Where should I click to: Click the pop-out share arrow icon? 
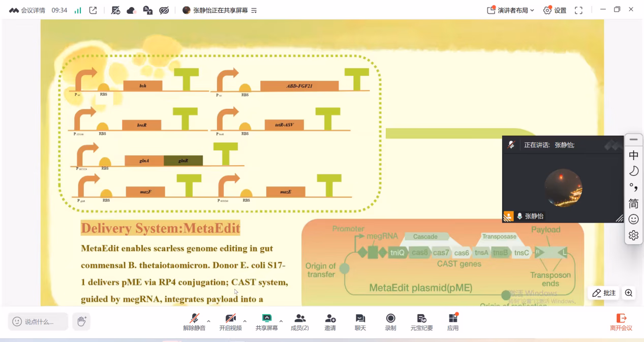click(x=93, y=10)
